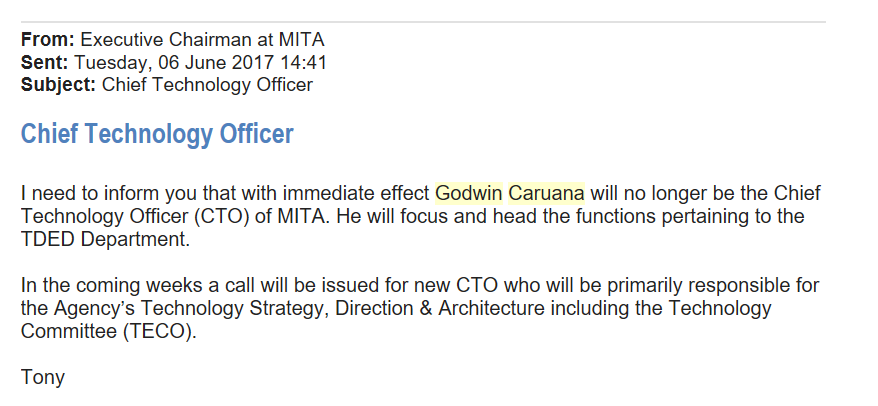Screen dimensions: 878x406
Task: Click the horizontal divider line above header
Action: 423,22
